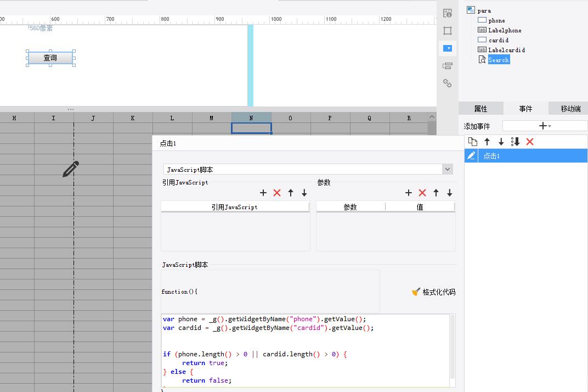Select Labelphone in the widget tree
Screen dimensions: 588x392
tap(505, 30)
